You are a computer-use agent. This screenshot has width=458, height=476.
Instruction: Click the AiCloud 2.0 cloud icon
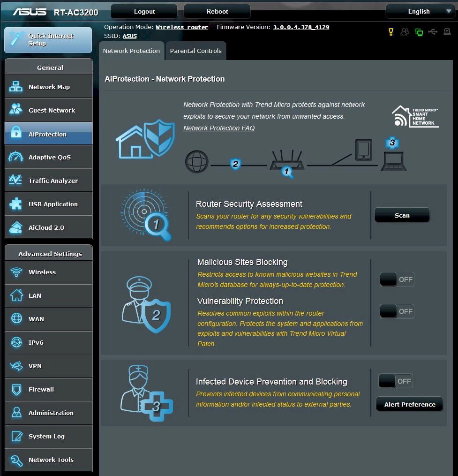point(16,227)
